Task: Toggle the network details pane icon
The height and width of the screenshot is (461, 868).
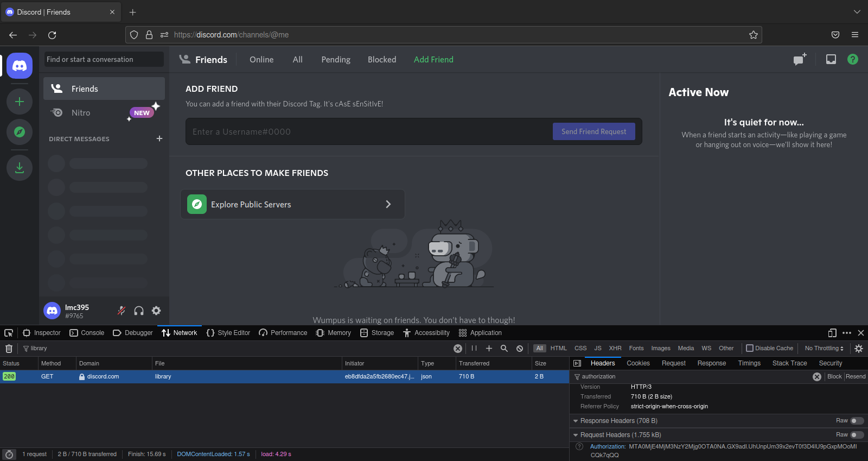Action: [577, 363]
